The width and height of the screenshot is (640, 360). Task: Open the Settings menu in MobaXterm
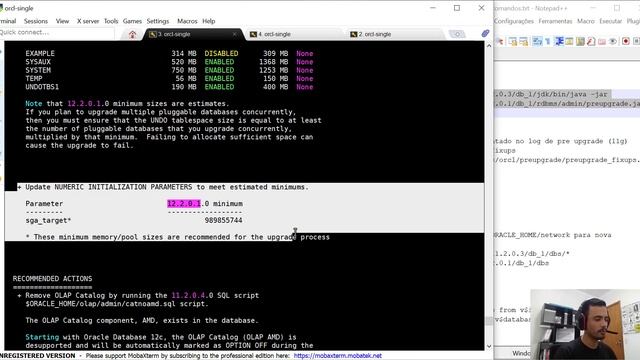coord(158,21)
